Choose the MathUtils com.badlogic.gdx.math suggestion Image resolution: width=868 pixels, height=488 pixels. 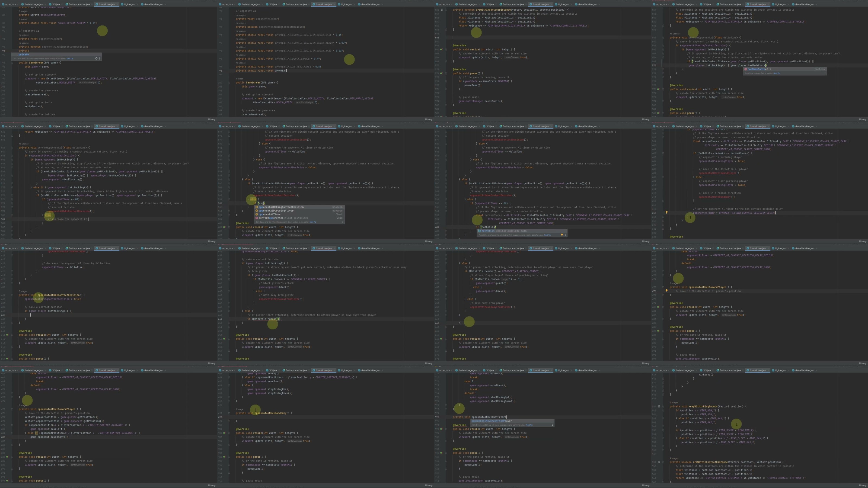pos(522,231)
